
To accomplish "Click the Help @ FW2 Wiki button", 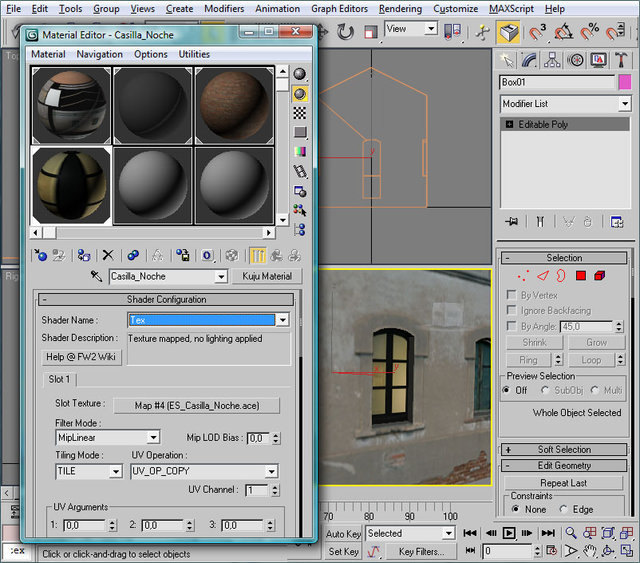I will point(81,357).
